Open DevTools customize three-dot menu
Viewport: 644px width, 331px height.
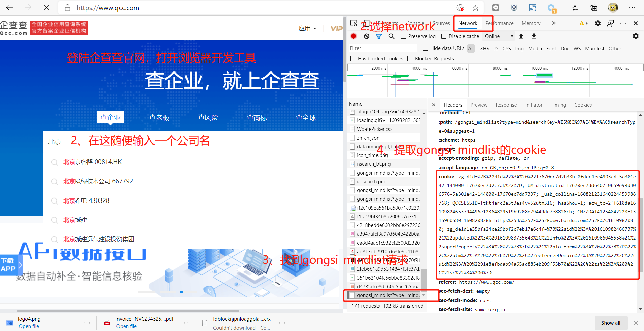623,23
